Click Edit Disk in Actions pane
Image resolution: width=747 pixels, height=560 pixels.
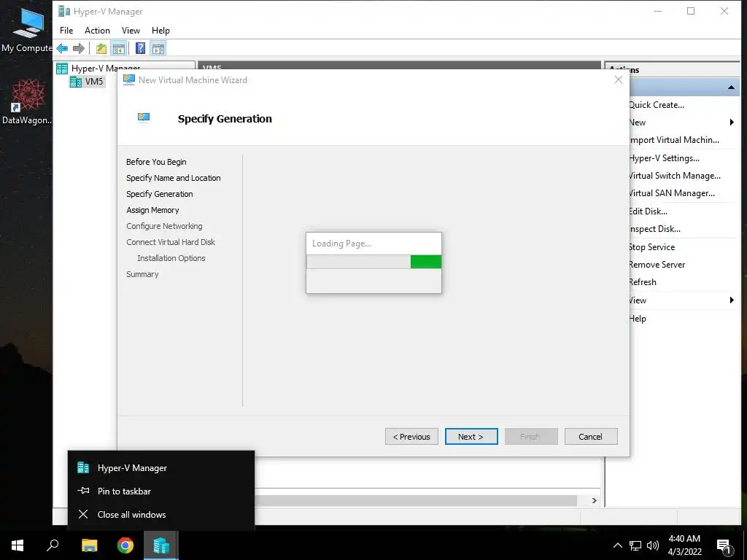tap(648, 211)
